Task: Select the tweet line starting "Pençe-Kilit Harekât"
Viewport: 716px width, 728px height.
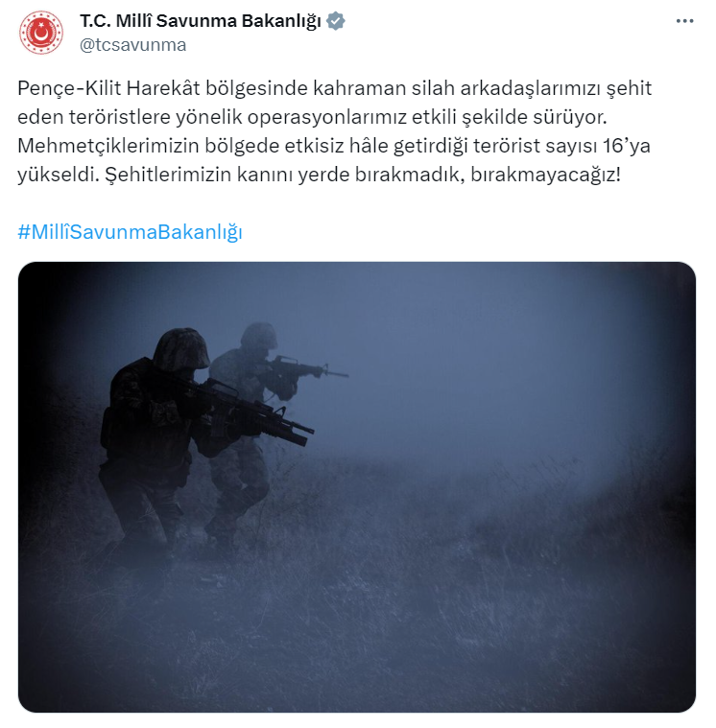Action: pyautogui.click(x=335, y=88)
